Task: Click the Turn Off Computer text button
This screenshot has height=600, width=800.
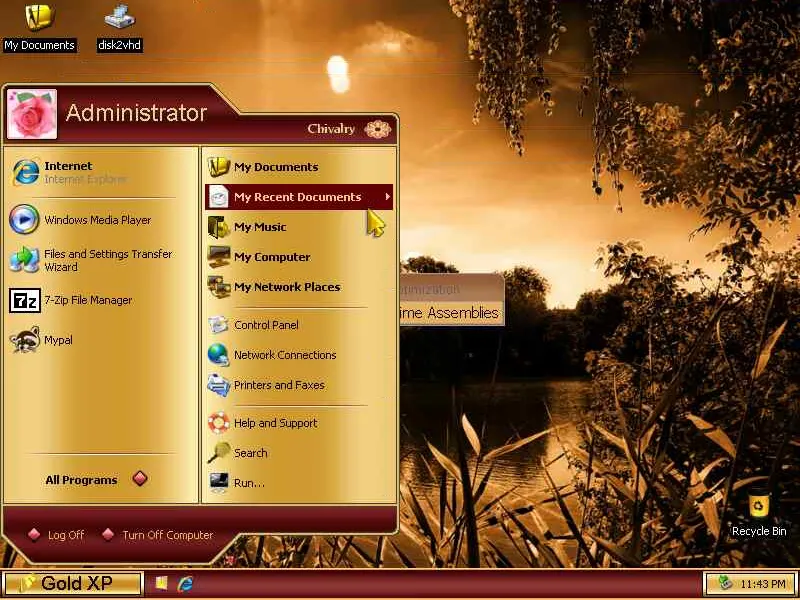Action: coord(167,535)
